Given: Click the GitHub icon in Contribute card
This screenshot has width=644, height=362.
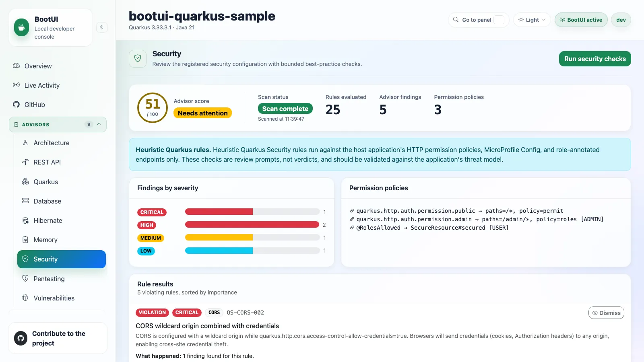Looking at the screenshot, I should pyautogui.click(x=21, y=338).
